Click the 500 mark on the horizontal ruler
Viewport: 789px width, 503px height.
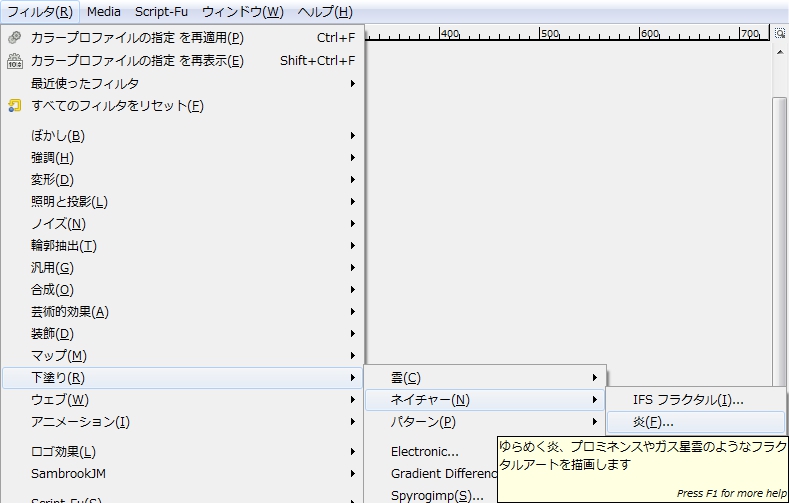point(549,33)
